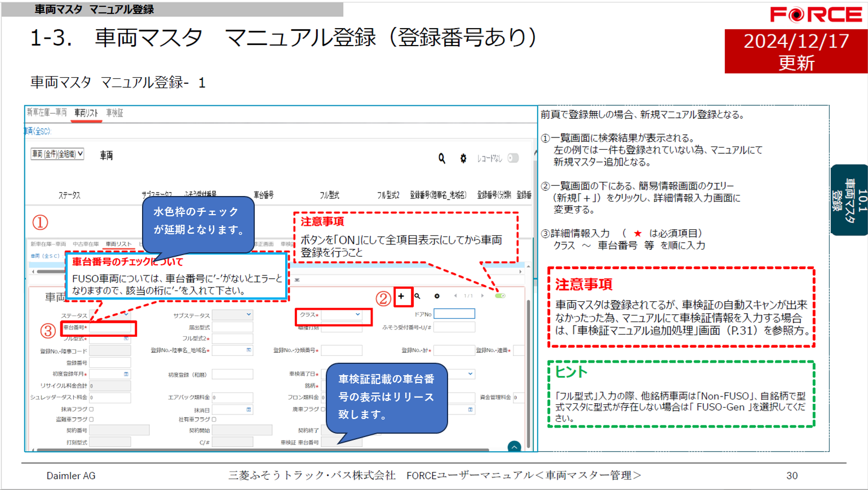Screen dimensions: 868x490
Task: Open the クラス dropdown
Action: (342, 315)
